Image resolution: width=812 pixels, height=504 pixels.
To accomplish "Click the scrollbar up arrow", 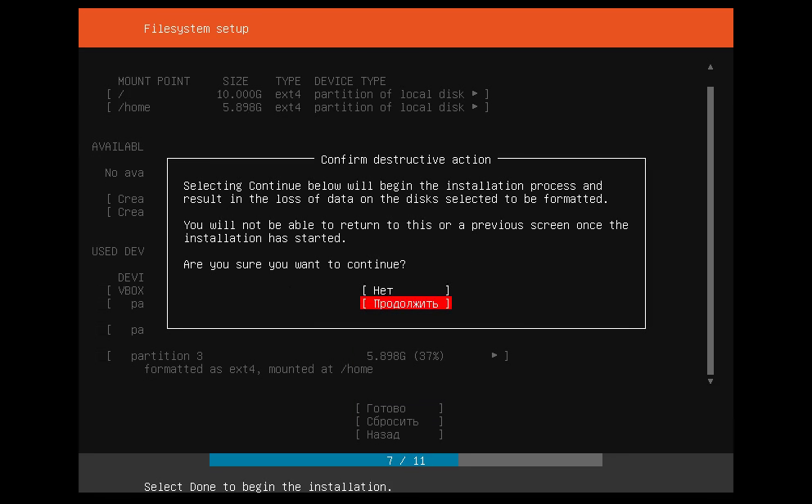I will pos(710,67).
